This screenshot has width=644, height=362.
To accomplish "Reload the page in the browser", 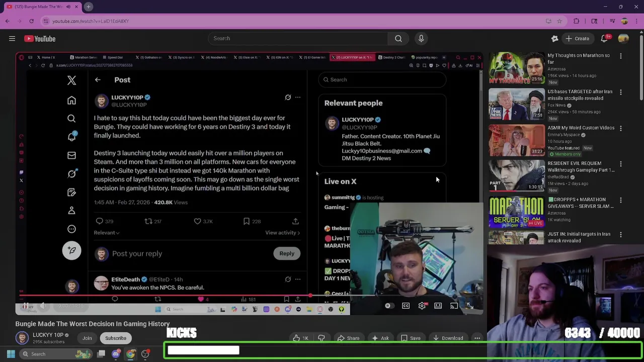I will pyautogui.click(x=31, y=21).
